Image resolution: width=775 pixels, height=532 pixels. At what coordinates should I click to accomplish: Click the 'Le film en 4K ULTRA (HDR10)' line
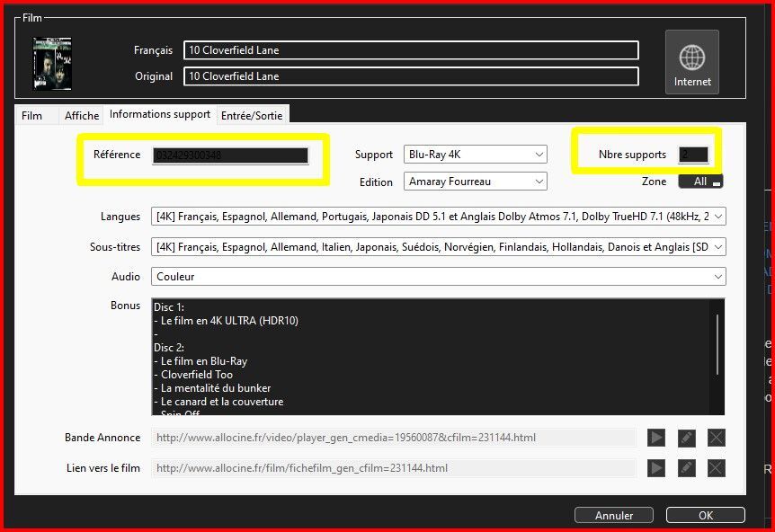(226, 321)
